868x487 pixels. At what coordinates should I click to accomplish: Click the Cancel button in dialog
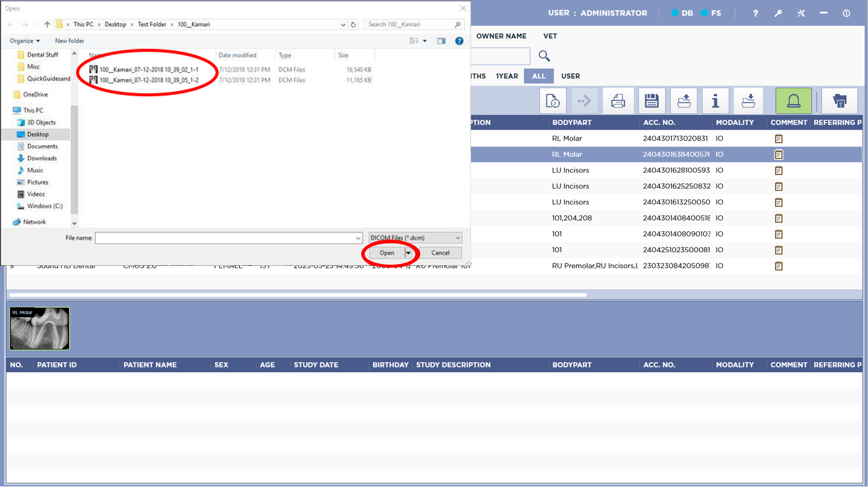click(440, 253)
